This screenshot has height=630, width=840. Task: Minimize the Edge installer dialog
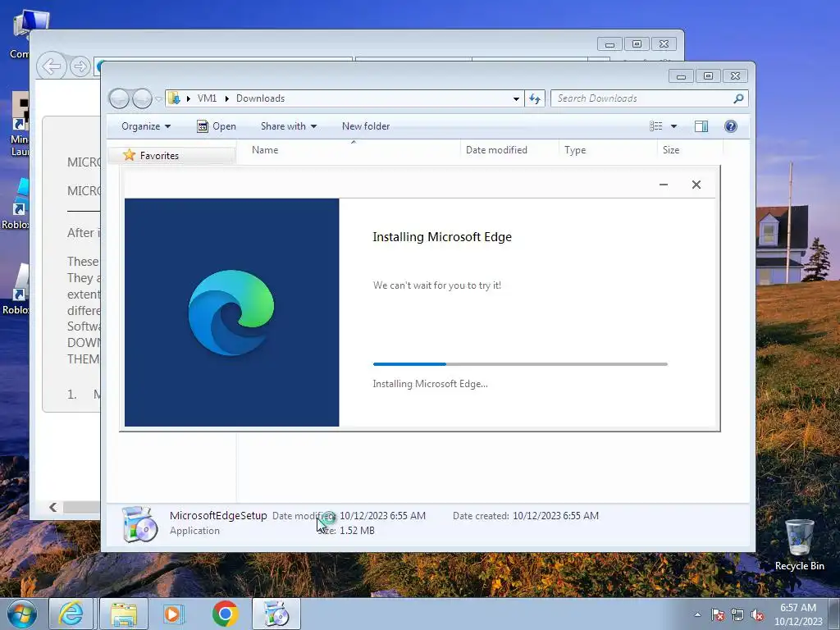pyautogui.click(x=663, y=185)
